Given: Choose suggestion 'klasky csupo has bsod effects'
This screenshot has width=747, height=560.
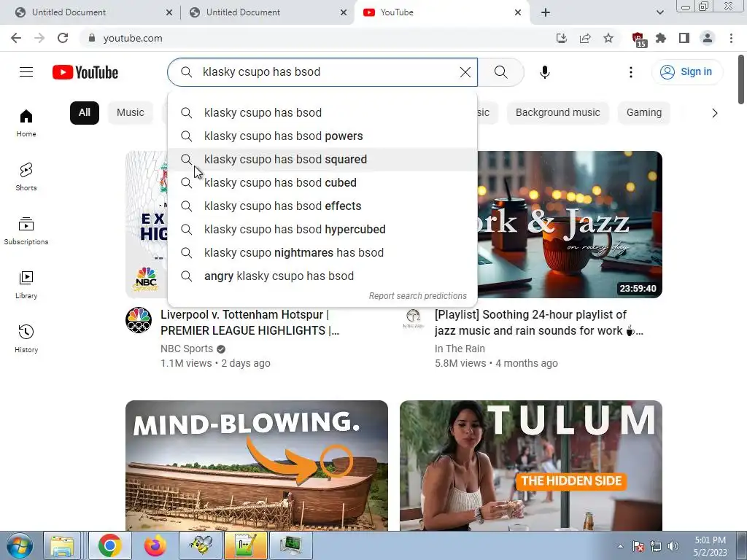Looking at the screenshot, I should coord(322,206).
